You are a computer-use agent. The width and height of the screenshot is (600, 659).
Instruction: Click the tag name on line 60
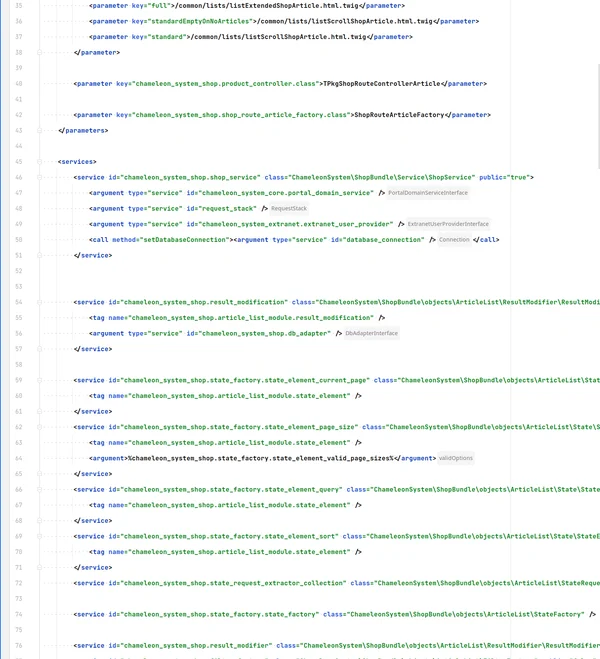point(239,396)
